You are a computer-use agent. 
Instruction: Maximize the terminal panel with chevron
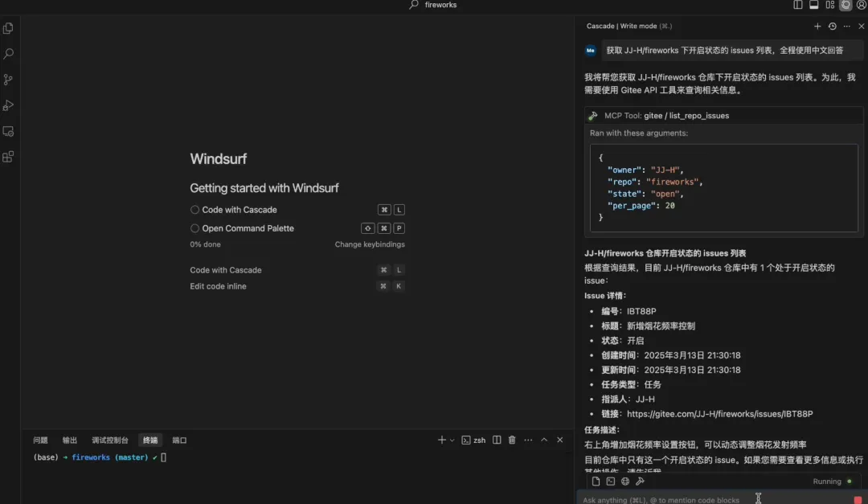pos(544,440)
